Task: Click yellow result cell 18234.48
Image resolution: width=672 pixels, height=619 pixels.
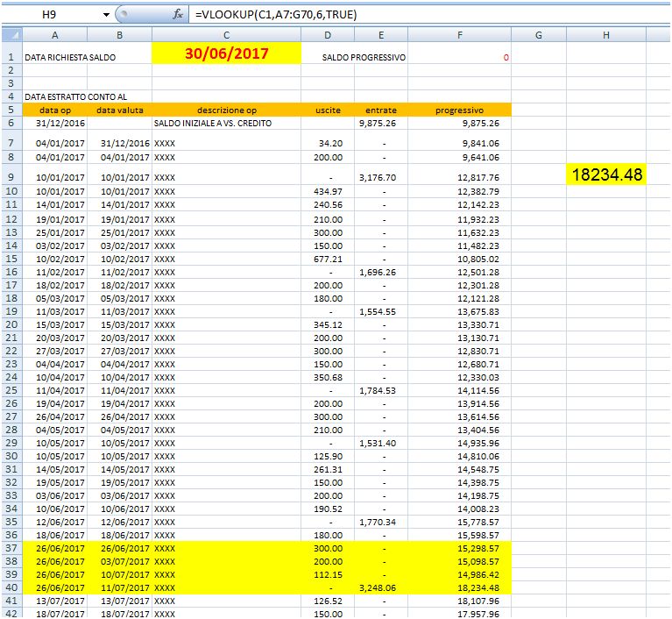Action: point(606,174)
